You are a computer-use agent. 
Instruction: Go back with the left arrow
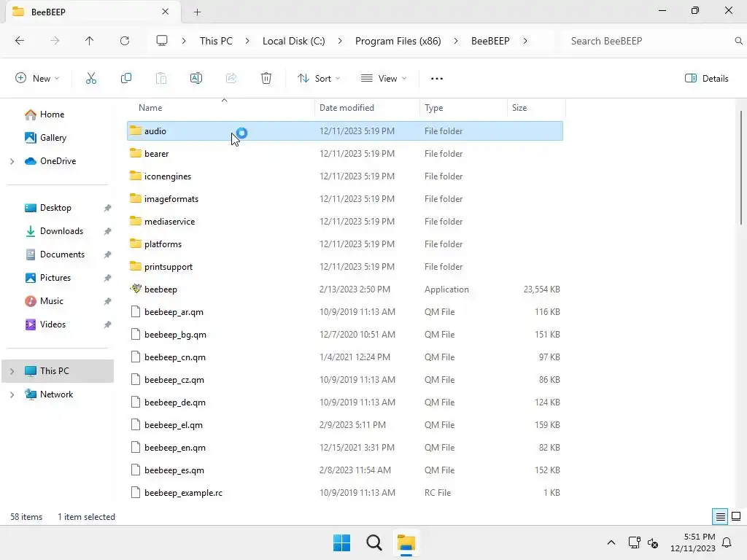[20, 41]
